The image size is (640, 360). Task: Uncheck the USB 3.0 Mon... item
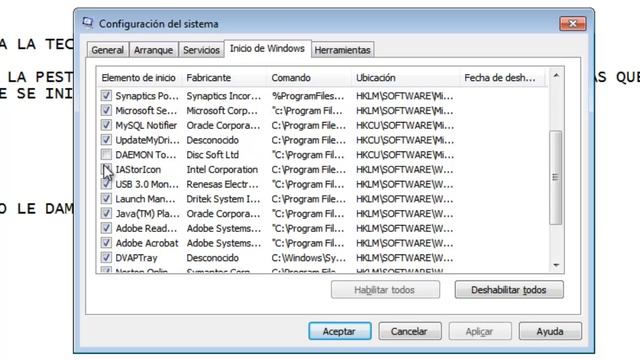(106, 184)
